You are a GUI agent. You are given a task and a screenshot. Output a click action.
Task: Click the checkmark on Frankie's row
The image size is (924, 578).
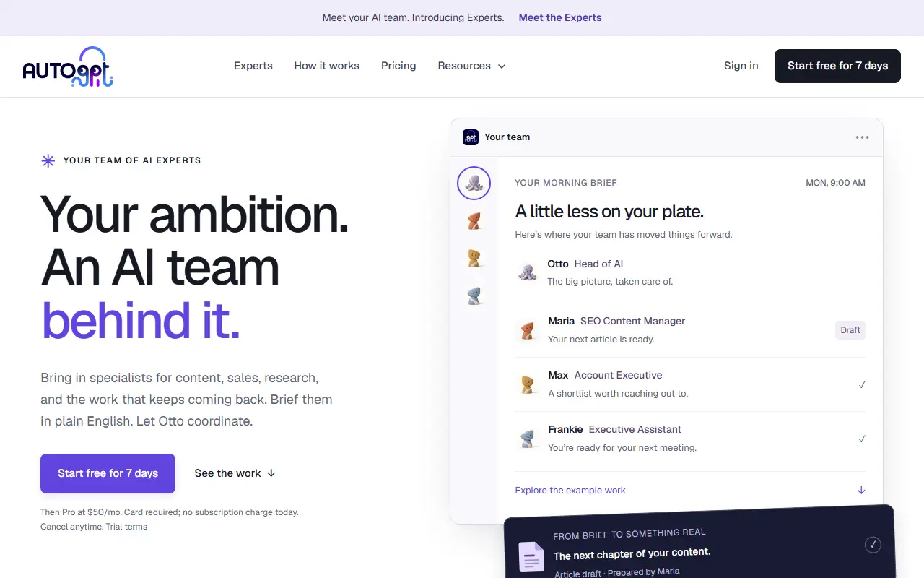pyautogui.click(x=862, y=439)
